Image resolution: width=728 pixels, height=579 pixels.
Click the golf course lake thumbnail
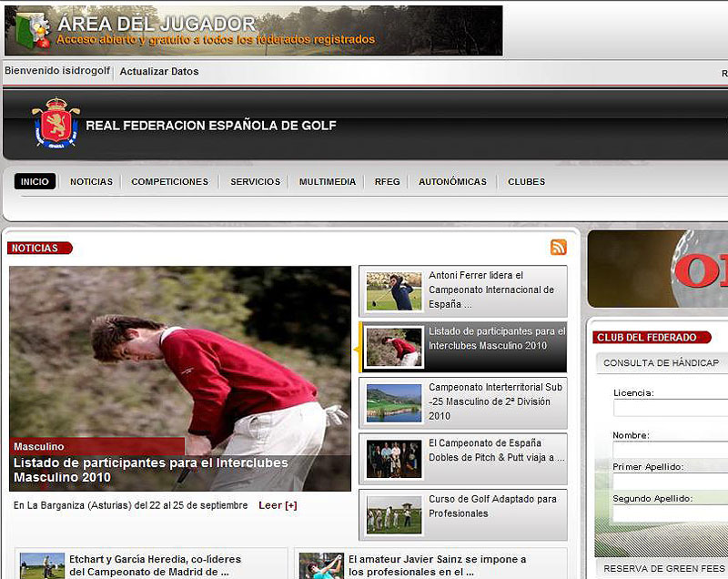(x=394, y=403)
